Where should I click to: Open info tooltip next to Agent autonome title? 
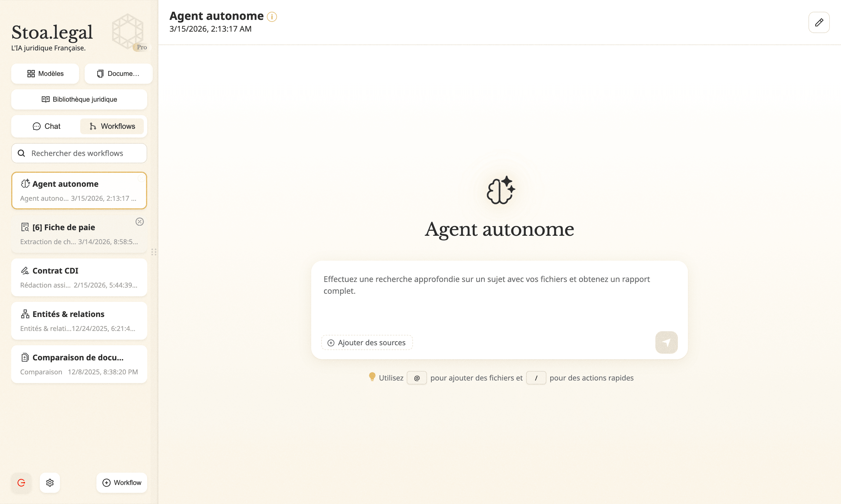(x=271, y=16)
